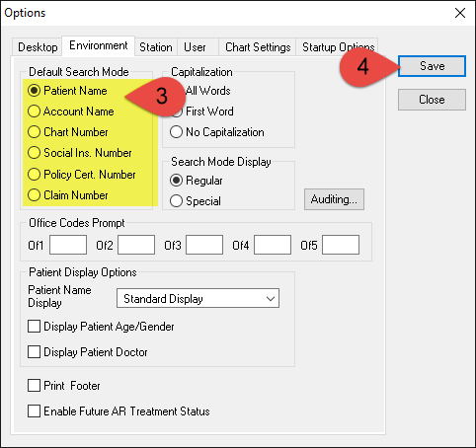476x448 pixels.
Task: Click the Save button
Action: 432,66
